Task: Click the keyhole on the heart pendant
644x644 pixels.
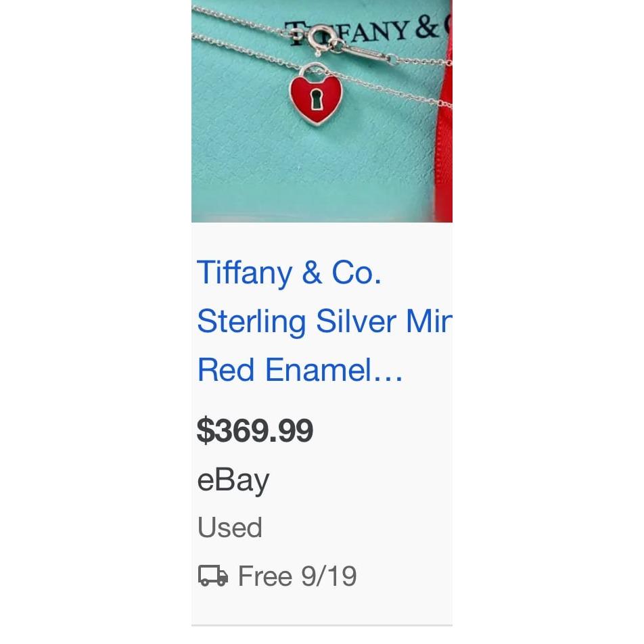Action: [315, 98]
